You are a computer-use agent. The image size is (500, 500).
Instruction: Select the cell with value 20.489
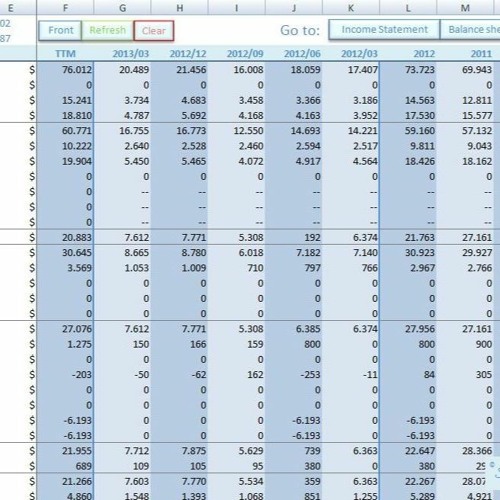122,70
